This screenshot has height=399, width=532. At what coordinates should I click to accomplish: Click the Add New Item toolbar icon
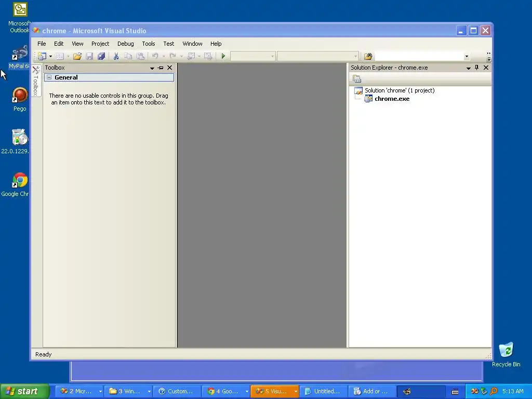coord(60,56)
